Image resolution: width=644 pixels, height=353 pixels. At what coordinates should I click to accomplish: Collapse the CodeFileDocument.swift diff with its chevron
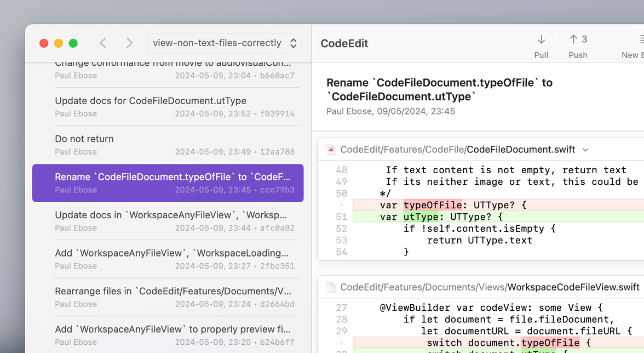[x=586, y=150]
